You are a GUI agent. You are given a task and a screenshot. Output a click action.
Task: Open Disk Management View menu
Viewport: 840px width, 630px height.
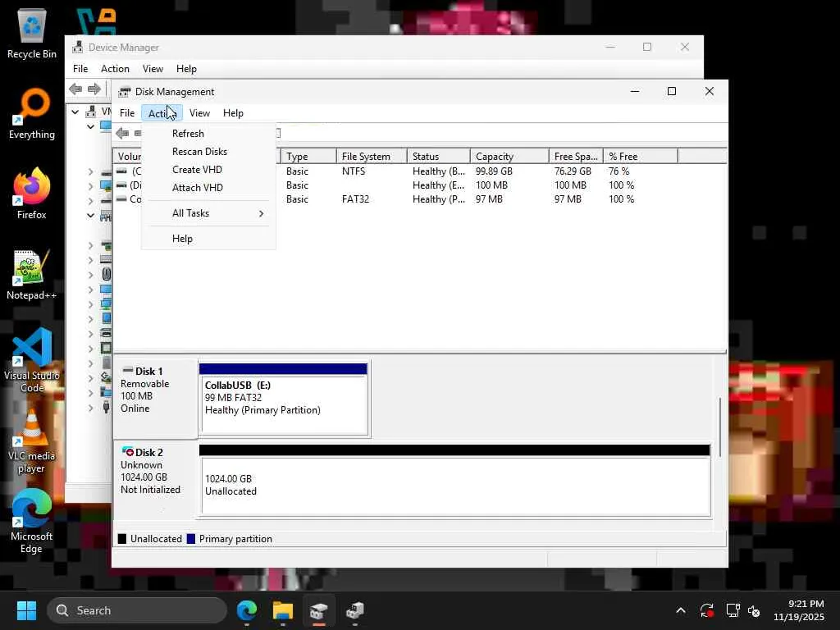pos(199,113)
